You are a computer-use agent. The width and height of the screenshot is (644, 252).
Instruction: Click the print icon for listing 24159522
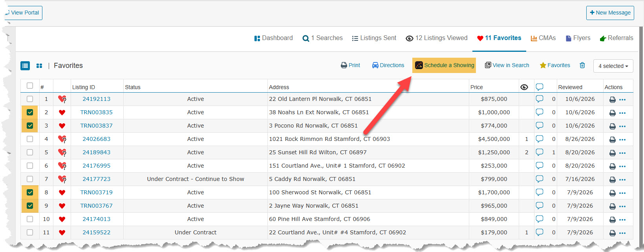[612, 233]
